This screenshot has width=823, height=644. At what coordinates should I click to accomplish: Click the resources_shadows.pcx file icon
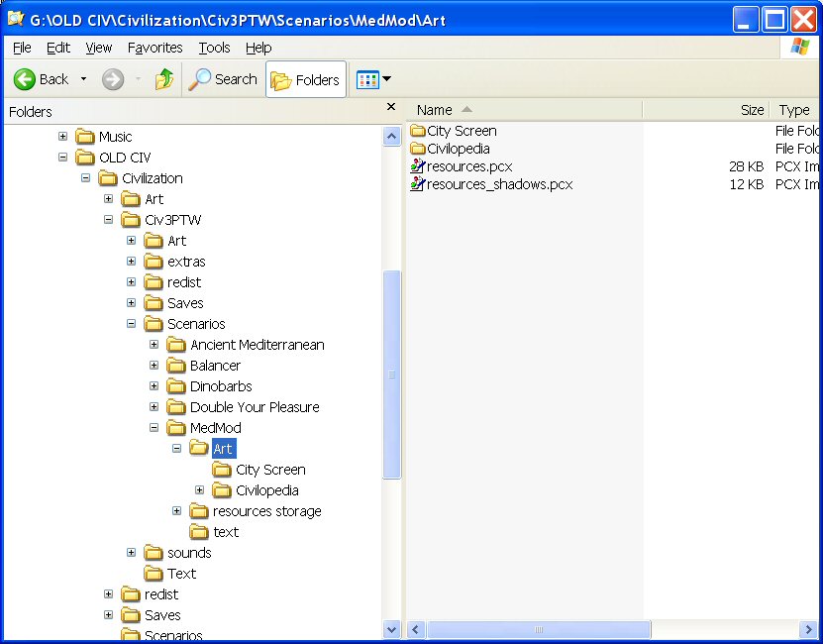[418, 184]
